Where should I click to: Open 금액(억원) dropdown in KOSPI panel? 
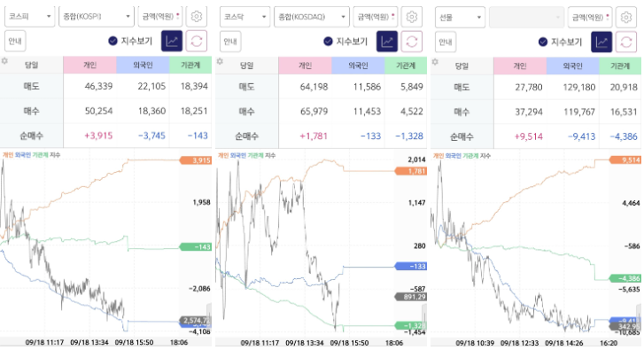[x=160, y=17]
